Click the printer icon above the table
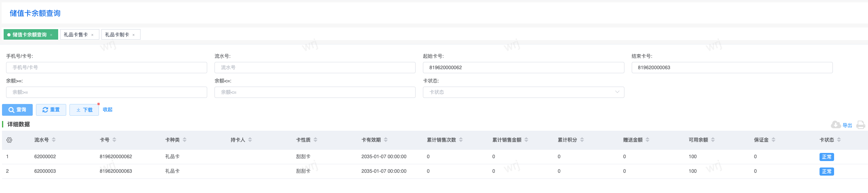 861,125
